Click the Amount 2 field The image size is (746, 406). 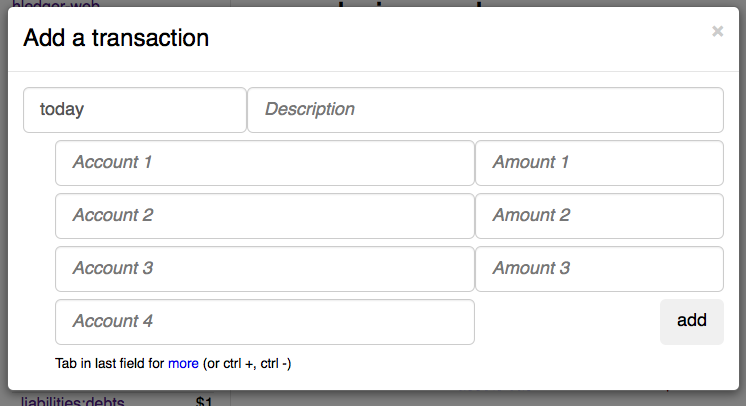599,216
